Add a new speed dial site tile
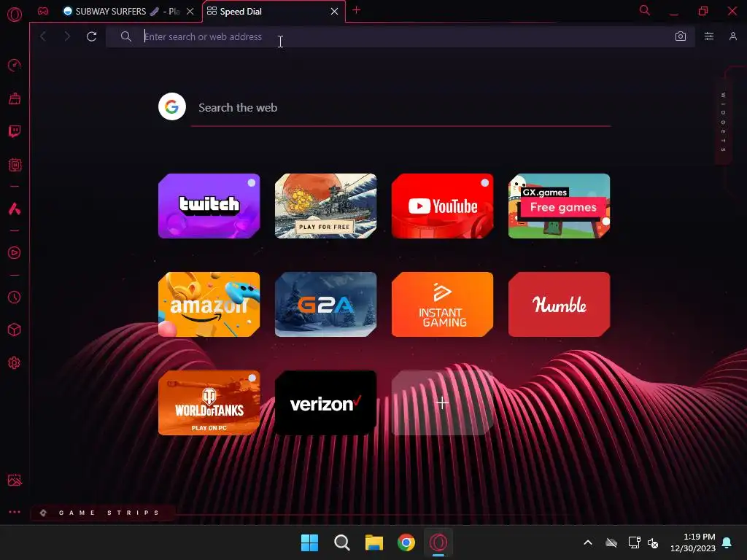This screenshot has height=560, width=747. pyautogui.click(x=443, y=402)
